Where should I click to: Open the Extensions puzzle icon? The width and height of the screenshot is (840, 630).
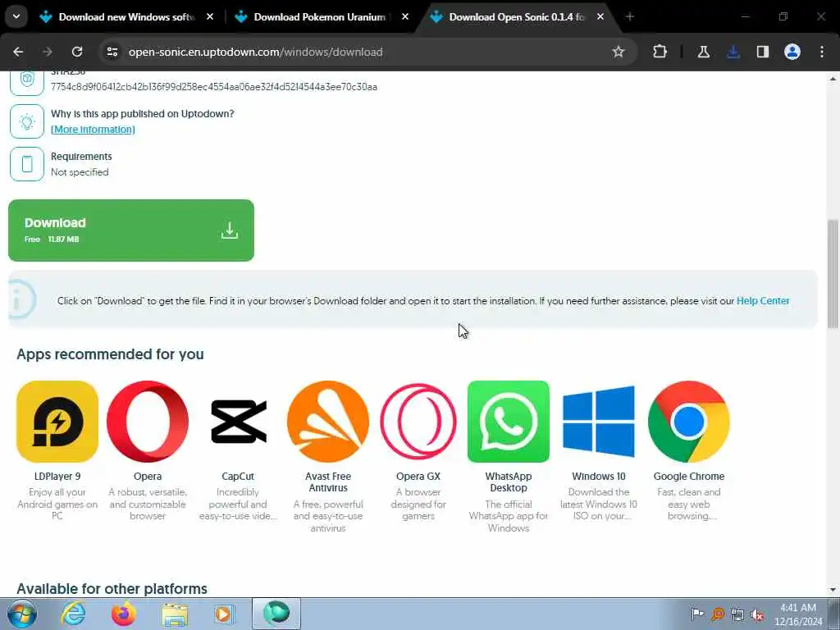tap(660, 52)
